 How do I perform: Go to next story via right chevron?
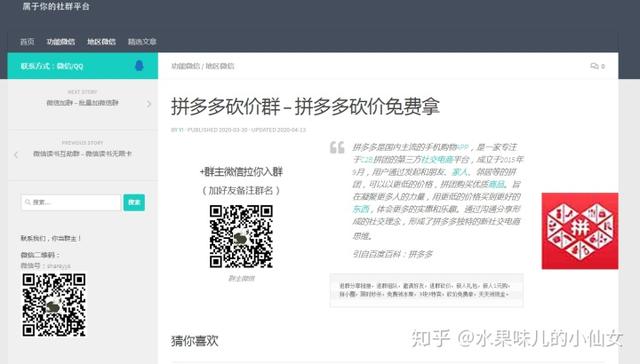[149, 104]
